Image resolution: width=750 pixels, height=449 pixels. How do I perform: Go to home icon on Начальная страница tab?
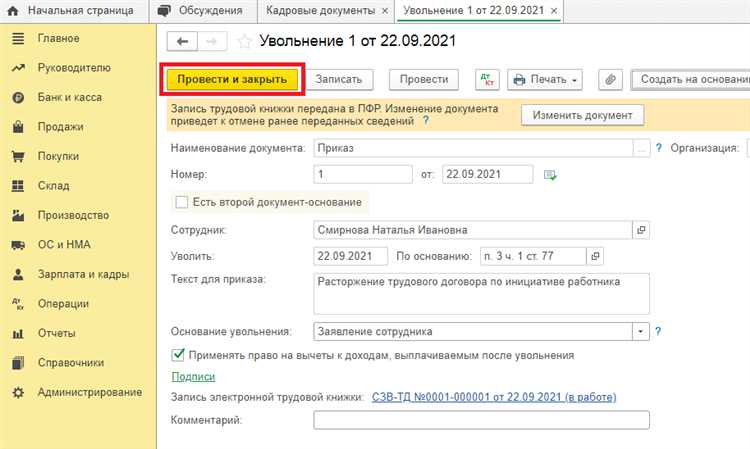[x=13, y=11]
